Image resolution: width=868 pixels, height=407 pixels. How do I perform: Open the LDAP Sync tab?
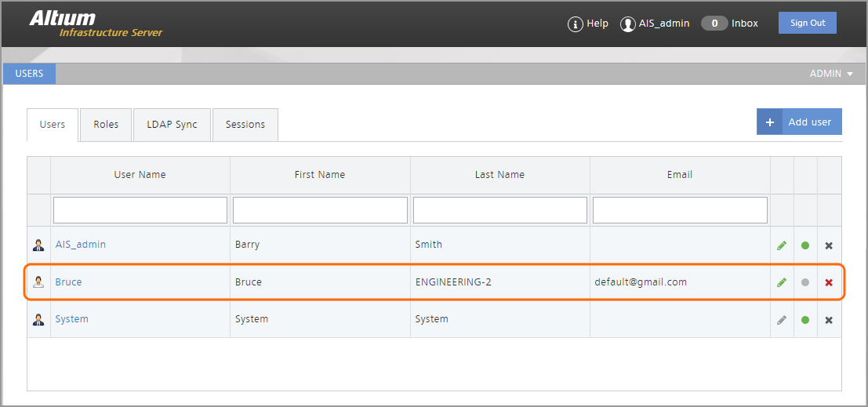[x=172, y=125]
